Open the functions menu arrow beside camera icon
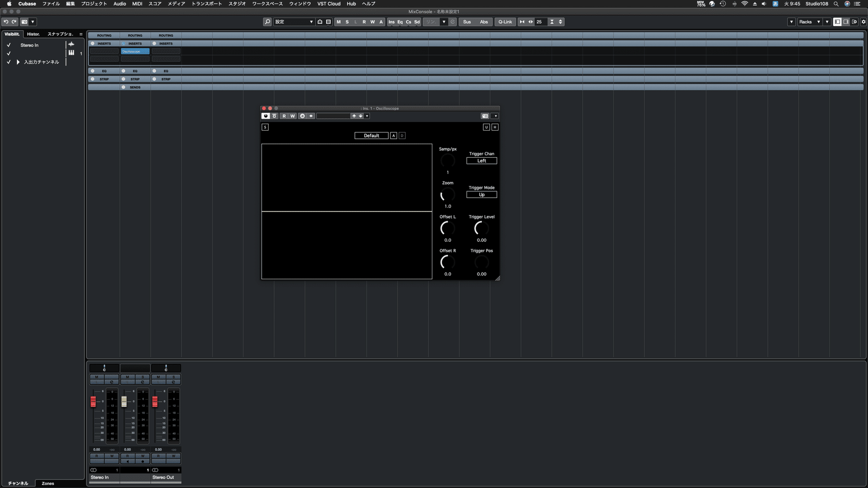 coord(495,116)
